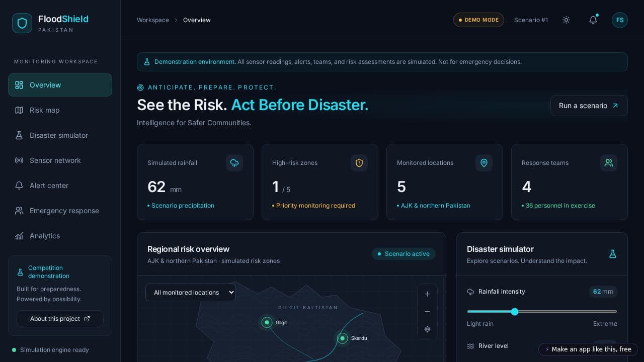This screenshot has height=362, width=644.
Task: Adjust the Rainfall intensity slider
Action: click(542, 312)
